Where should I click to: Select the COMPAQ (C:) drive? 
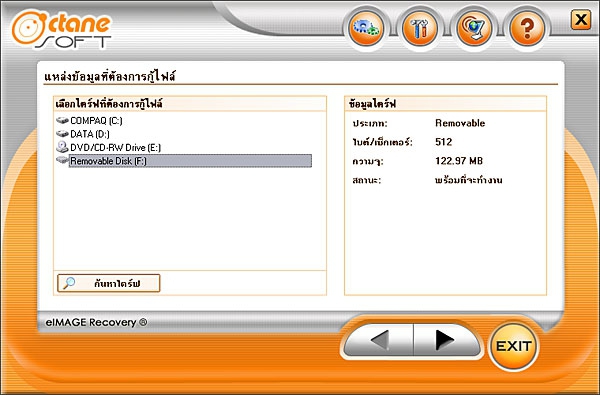click(x=96, y=121)
